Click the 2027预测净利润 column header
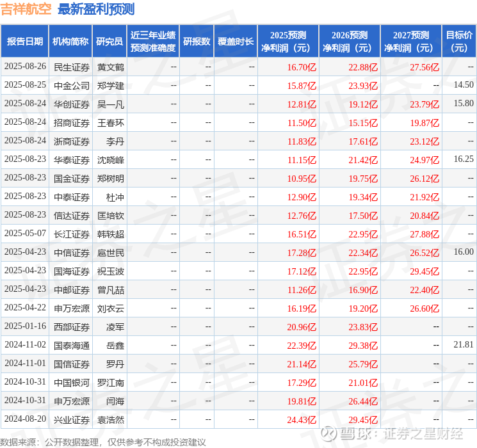The height and width of the screenshot is (448, 477). (411, 41)
